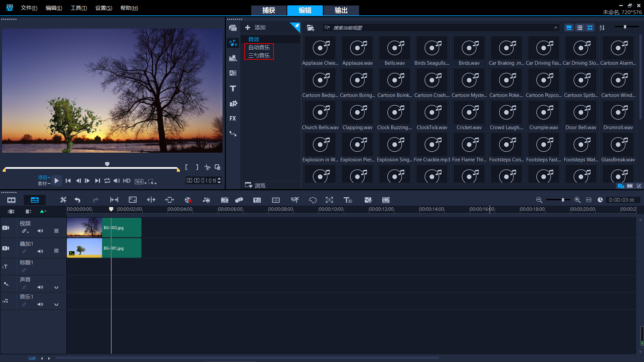Open the Pan and Zoom tool
This screenshot has height=362, width=644.
click(x=330, y=200)
